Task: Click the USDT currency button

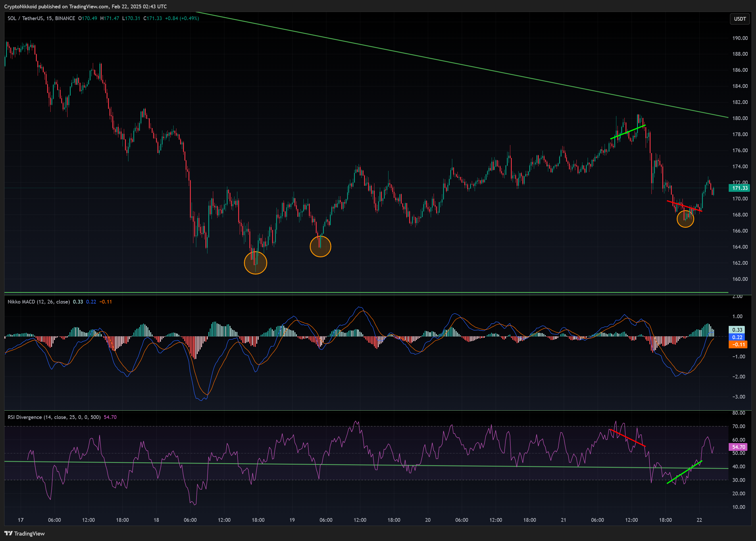Action: pos(740,19)
